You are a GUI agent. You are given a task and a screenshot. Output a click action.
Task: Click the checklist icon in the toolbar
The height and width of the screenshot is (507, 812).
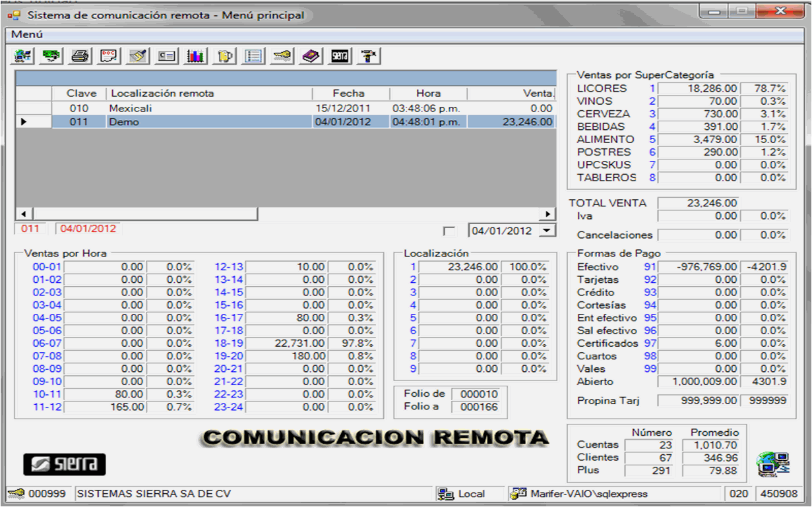click(253, 56)
